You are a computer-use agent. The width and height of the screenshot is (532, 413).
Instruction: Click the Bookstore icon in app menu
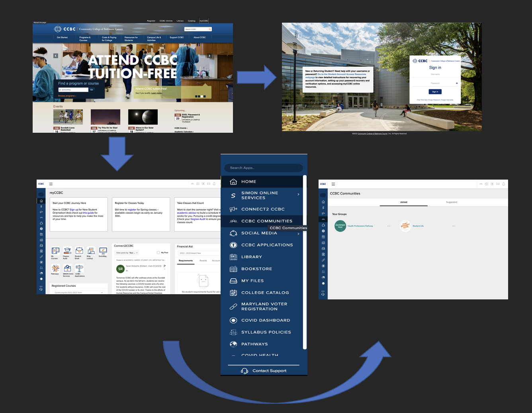click(233, 269)
